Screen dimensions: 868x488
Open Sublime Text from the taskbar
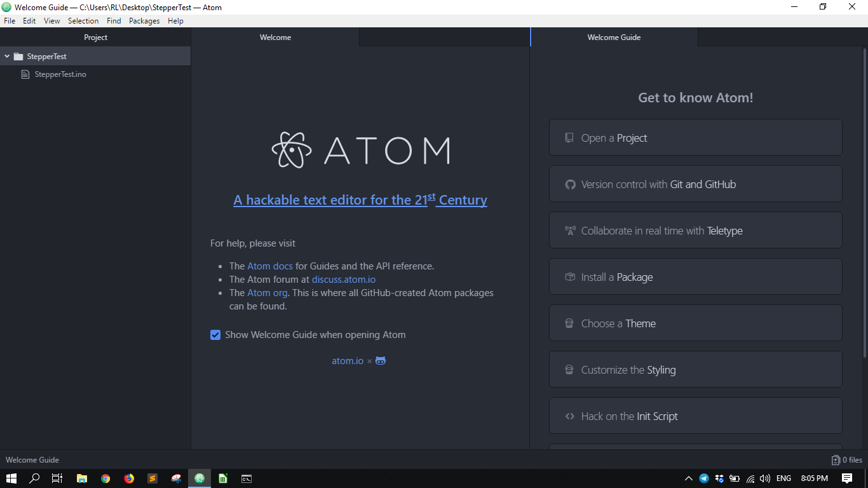(x=153, y=478)
